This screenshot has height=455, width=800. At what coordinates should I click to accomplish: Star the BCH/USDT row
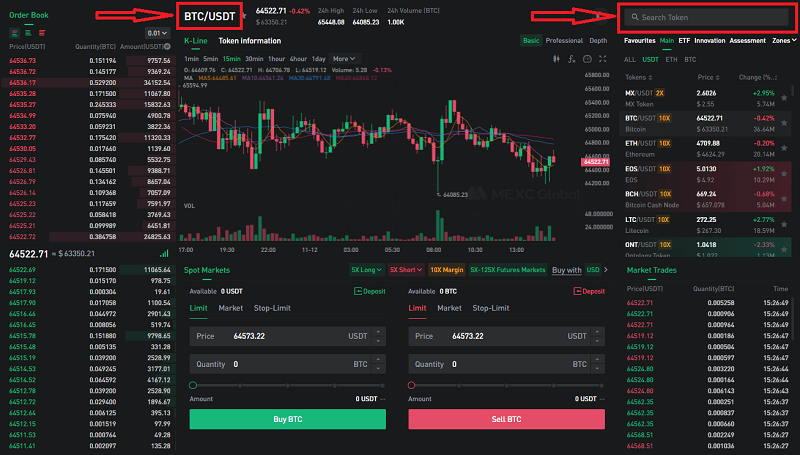tap(784, 199)
